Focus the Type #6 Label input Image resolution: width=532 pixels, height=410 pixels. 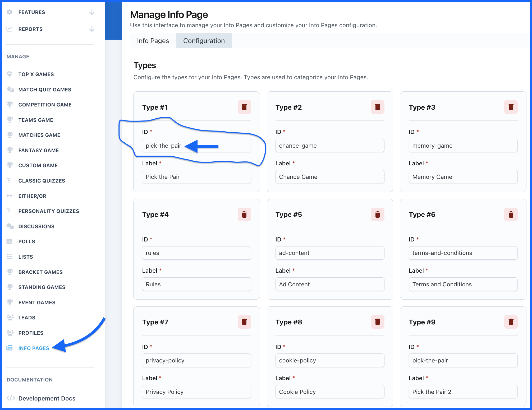(x=463, y=284)
